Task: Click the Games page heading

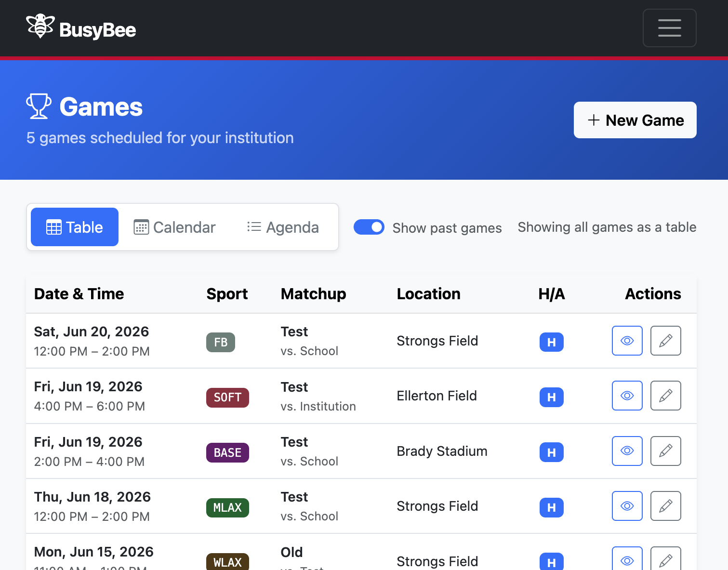Action: pyautogui.click(x=101, y=106)
